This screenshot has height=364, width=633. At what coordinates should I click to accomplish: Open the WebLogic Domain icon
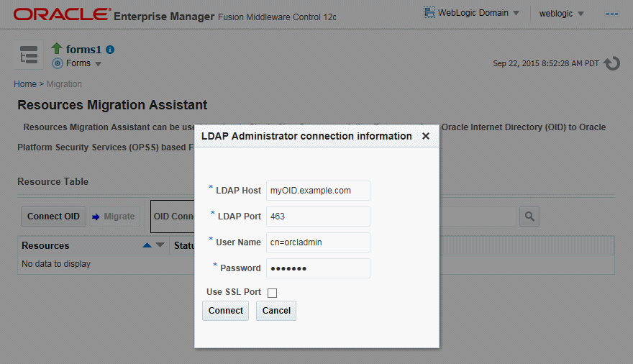pos(429,12)
